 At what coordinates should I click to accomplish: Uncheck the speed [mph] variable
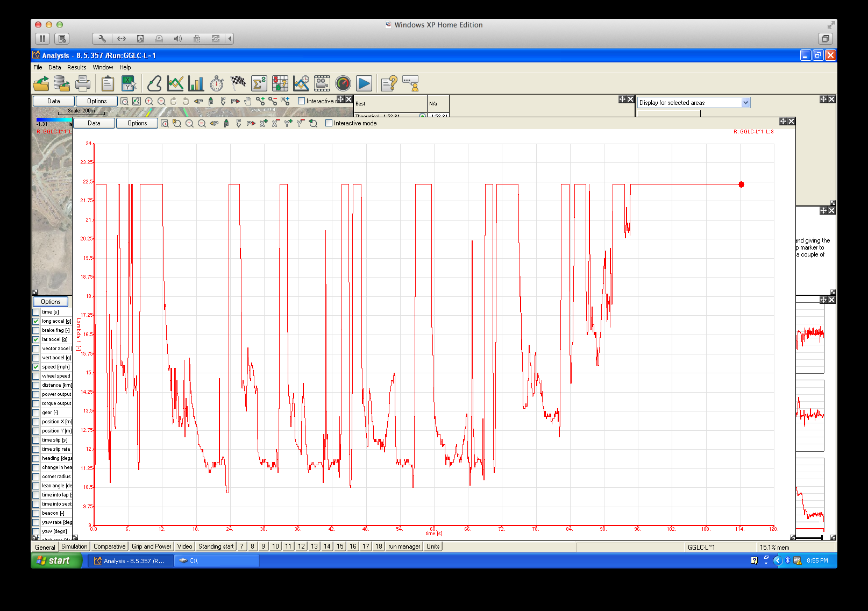pyautogui.click(x=36, y=367)
